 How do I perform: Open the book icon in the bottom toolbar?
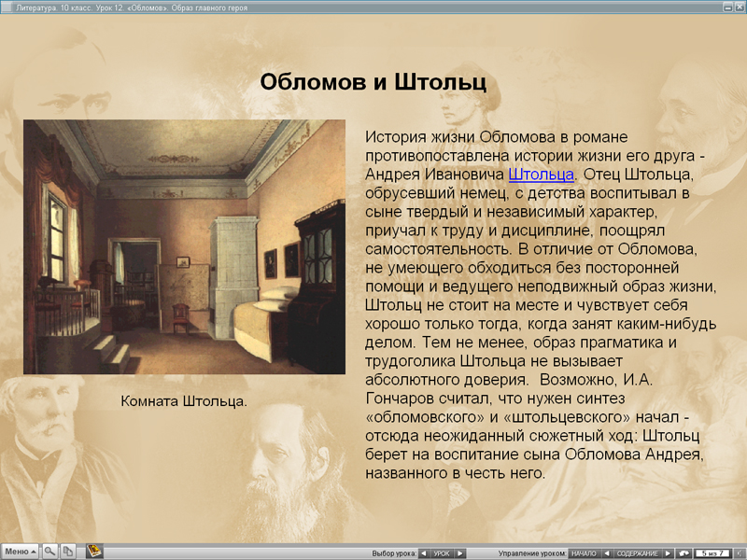pyautogui.click(x=96, y=551)
